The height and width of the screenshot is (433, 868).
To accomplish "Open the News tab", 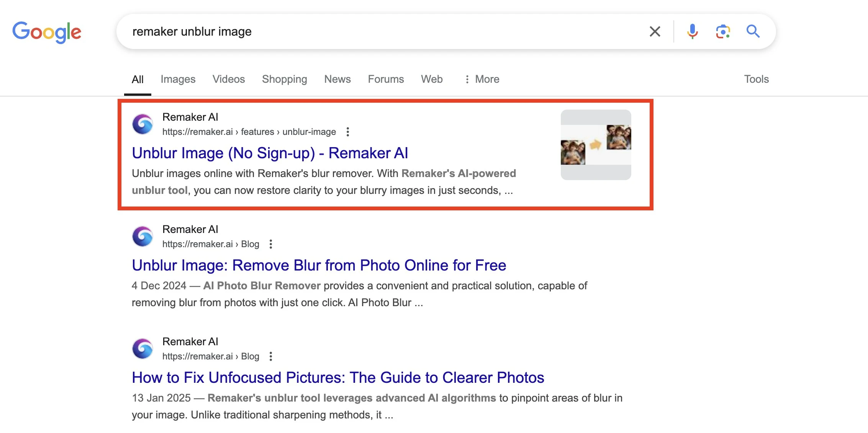I will [x=337, y=79].
